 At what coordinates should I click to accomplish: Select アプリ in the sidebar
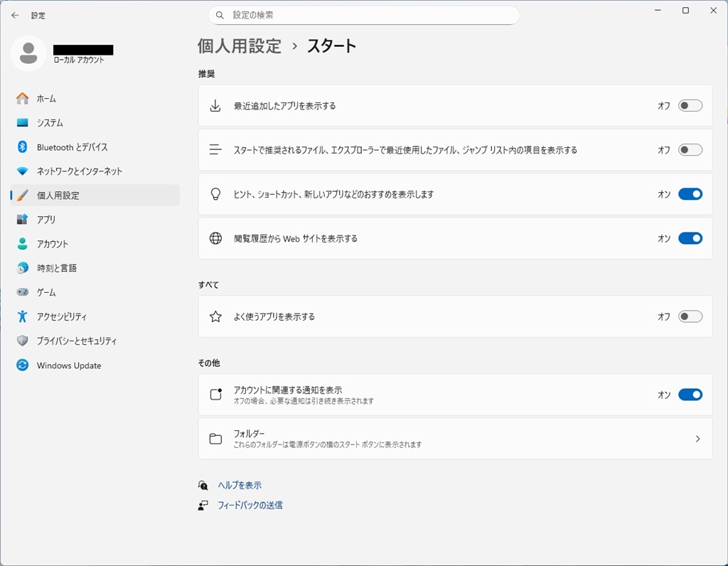46,220
